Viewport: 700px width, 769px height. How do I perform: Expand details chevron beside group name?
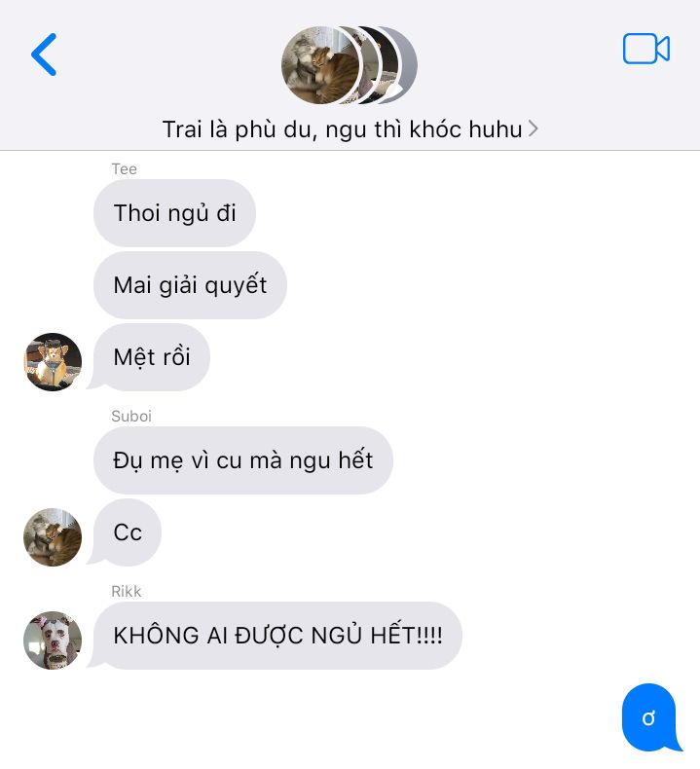tap(534, 129)
